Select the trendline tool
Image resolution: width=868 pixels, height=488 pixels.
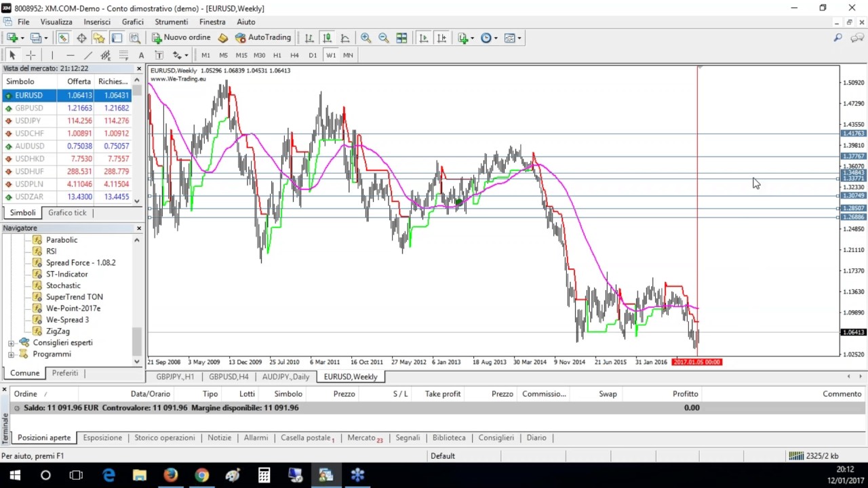pos(87,55)
